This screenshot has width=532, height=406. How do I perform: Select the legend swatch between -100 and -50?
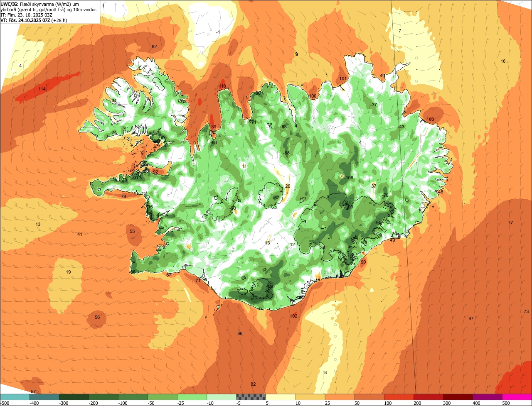[x=133, y=397]
